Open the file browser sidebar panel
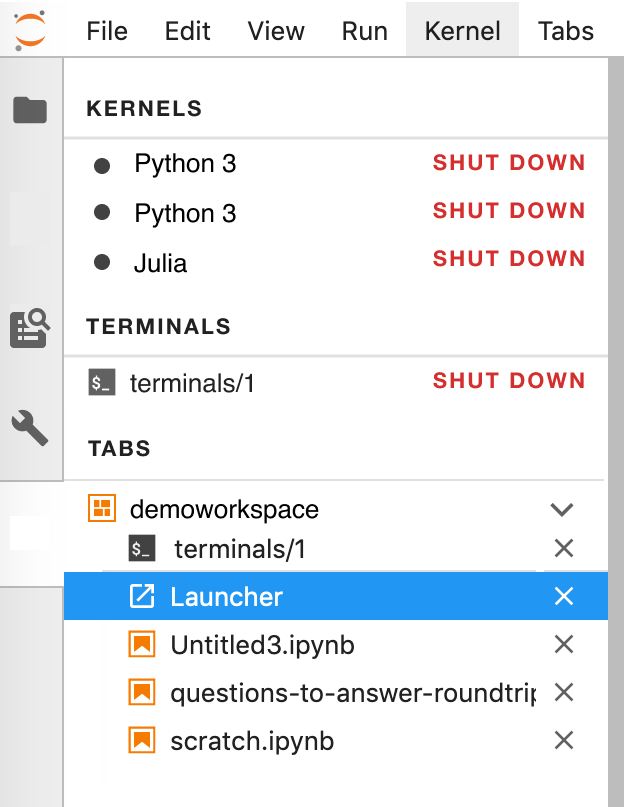 pos(30,110)
